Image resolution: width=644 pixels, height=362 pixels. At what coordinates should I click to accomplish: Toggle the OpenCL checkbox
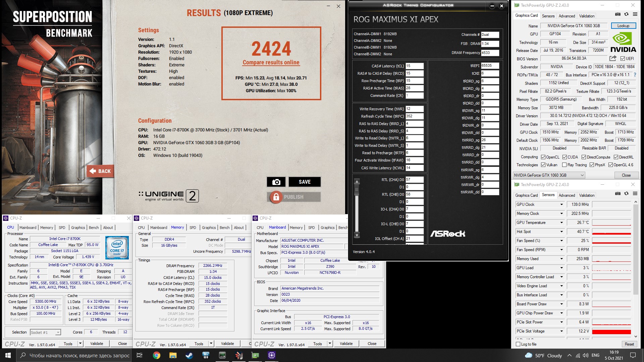(543, 157)
